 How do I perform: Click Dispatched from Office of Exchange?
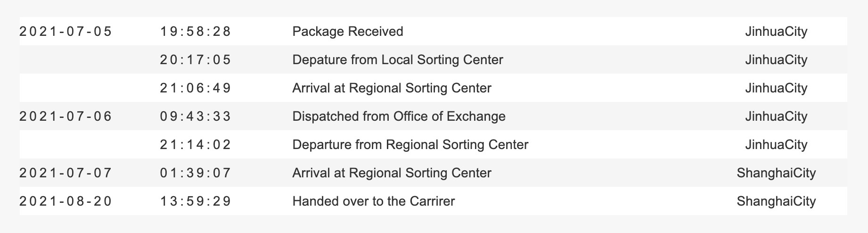point(399,116)
